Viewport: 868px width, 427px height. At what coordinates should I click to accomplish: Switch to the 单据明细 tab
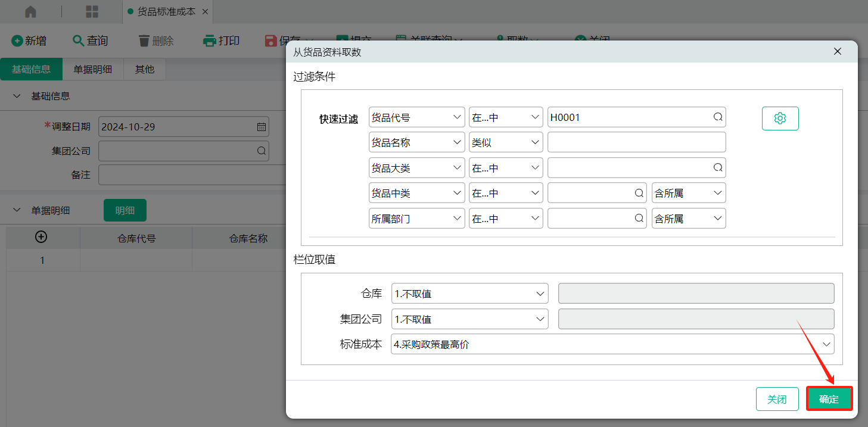92,70
